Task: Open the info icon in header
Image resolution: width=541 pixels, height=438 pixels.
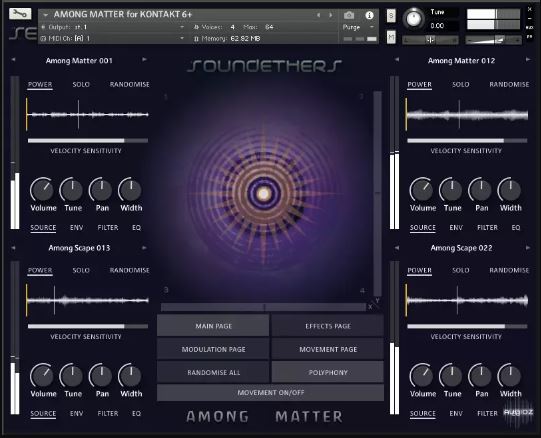Action: pyautogui.click(x=369, y=15)
